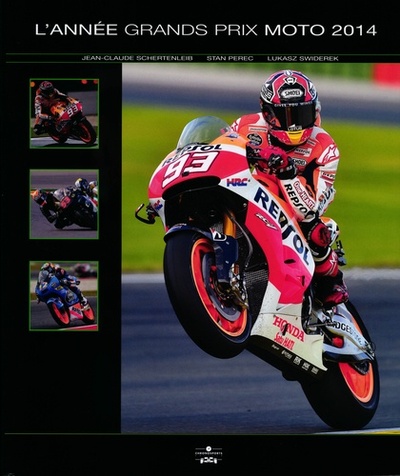This screenshot has height=476, width=400.
Task: Click the author name Jean-Claude Schertenleib
Action: point(137,58)
